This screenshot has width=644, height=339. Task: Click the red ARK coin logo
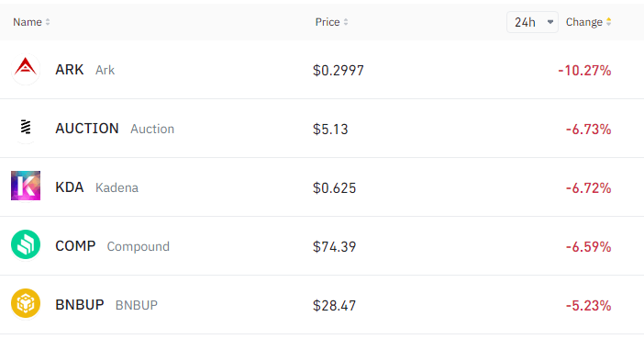tap(26, 70)
